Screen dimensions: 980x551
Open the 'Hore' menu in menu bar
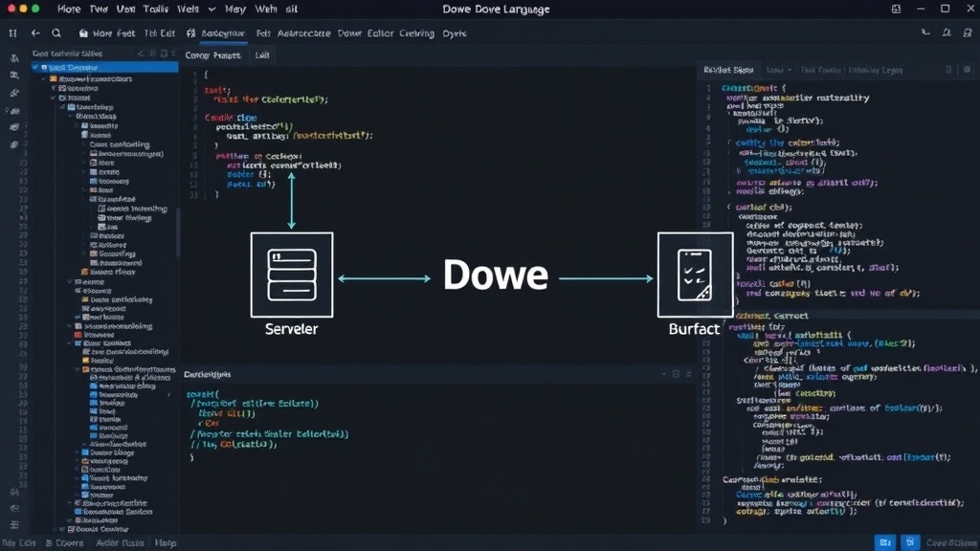pyautogui.click(x=69, y=10)
